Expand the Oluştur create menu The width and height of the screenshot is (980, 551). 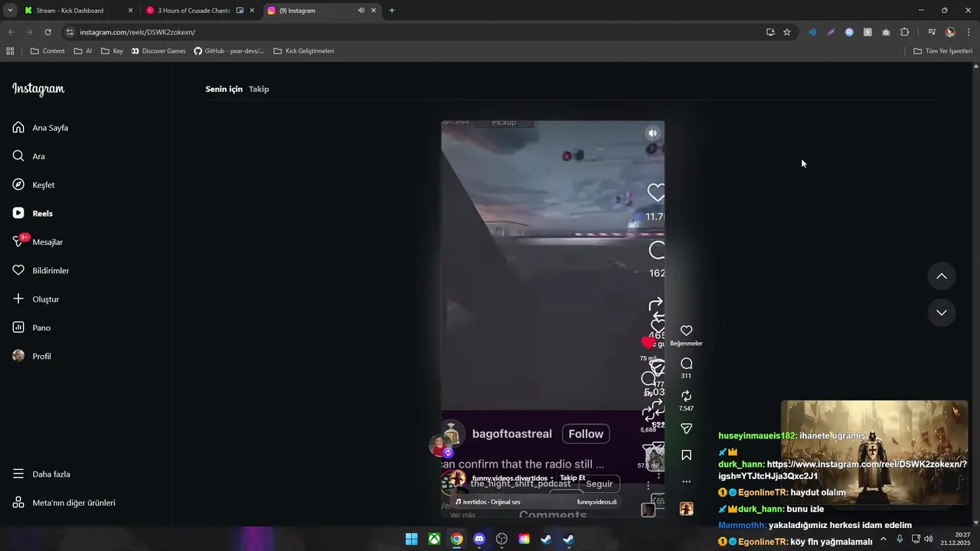[x=36, y=299]
